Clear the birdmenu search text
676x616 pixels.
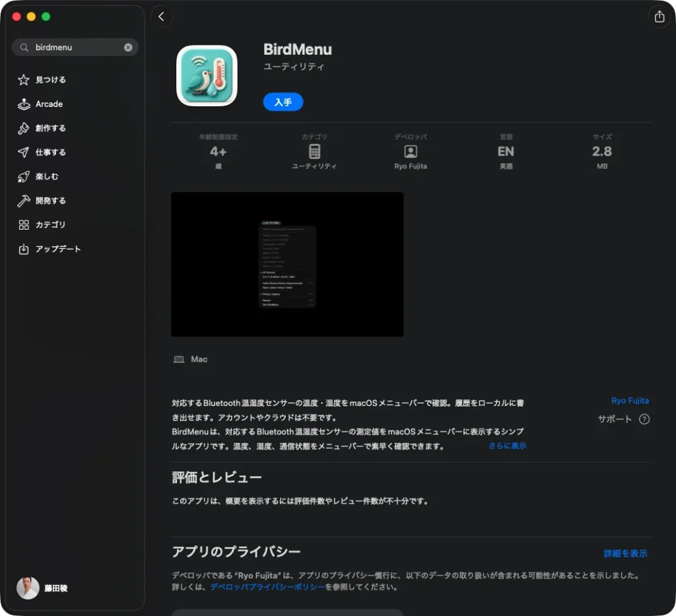pyautogui.click(x=128, y=48)
